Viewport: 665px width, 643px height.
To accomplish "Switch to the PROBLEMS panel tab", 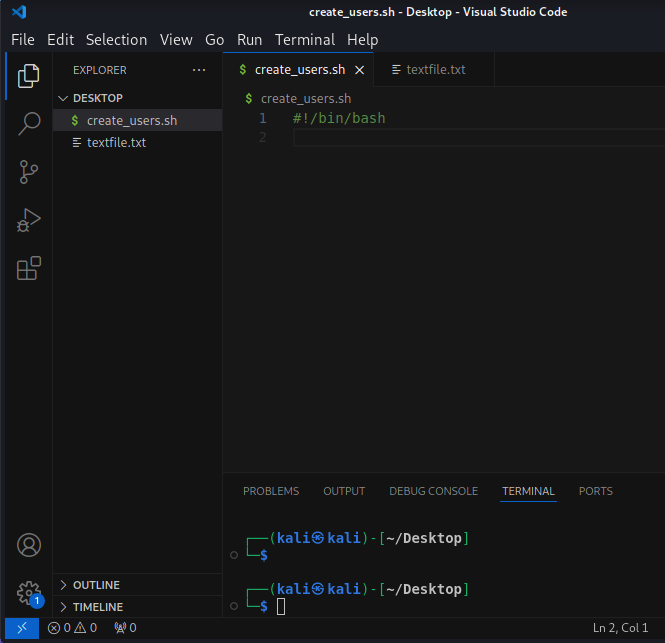I will pos(271,491).
